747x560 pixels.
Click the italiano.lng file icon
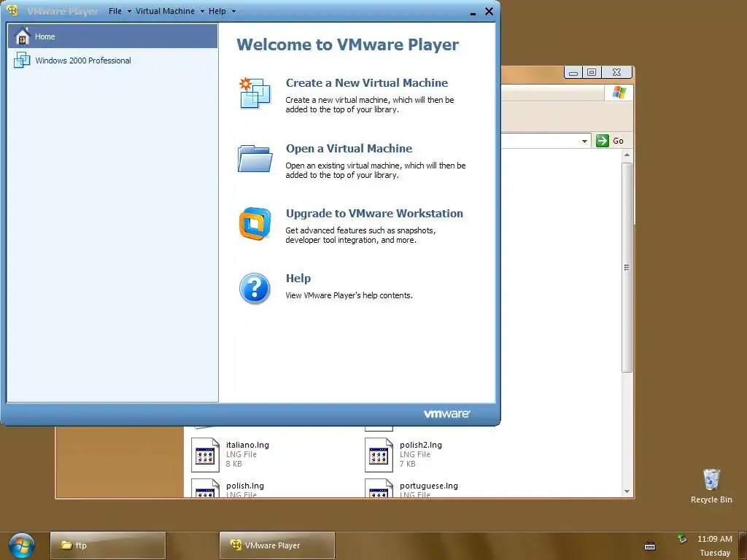point(205,455)
